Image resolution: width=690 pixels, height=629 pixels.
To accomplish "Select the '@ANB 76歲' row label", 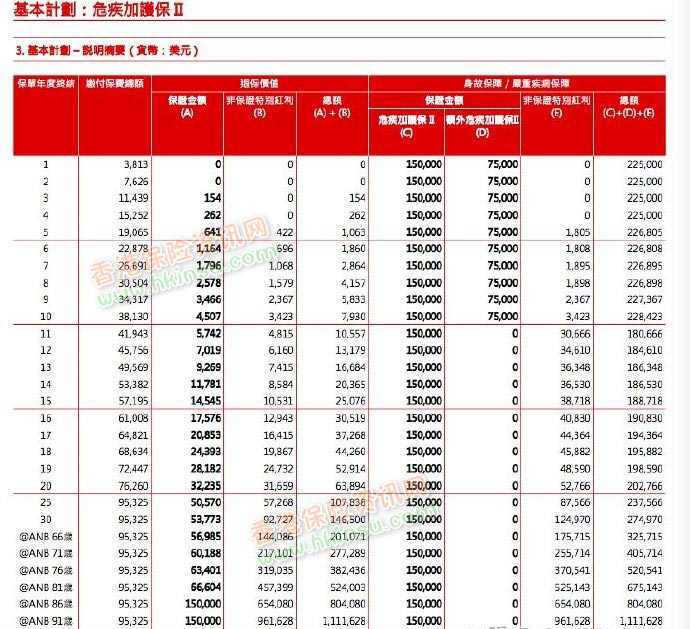I will [x=46, y=570].
